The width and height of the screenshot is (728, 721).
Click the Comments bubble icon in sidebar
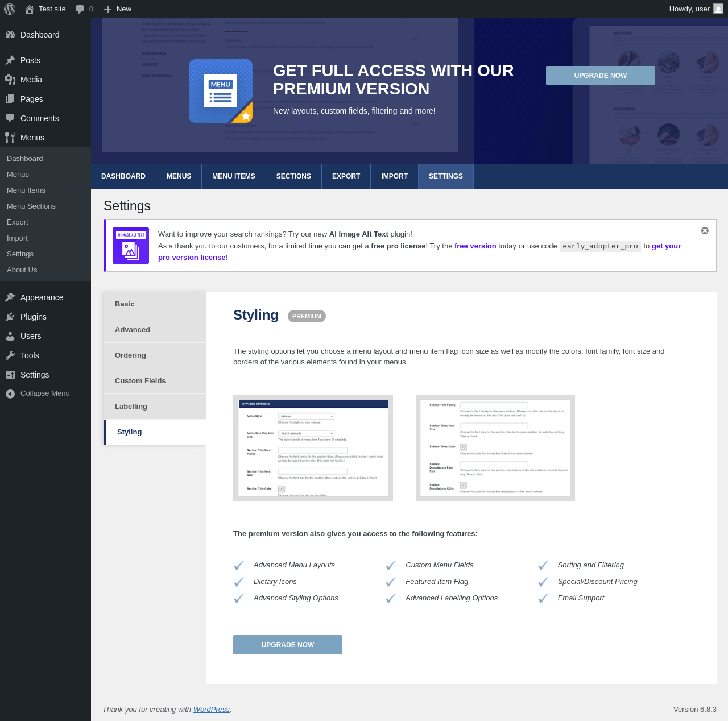(x=10, y=118)
